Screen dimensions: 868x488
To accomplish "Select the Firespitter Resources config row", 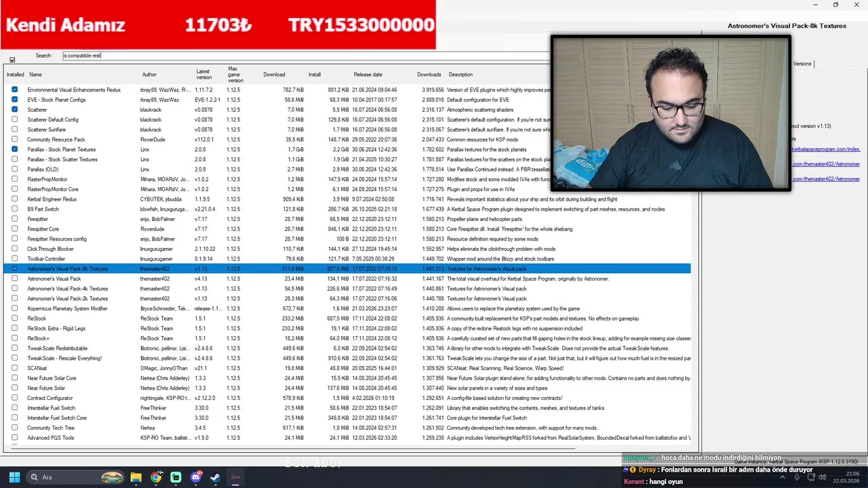I will tap(347, 239).
